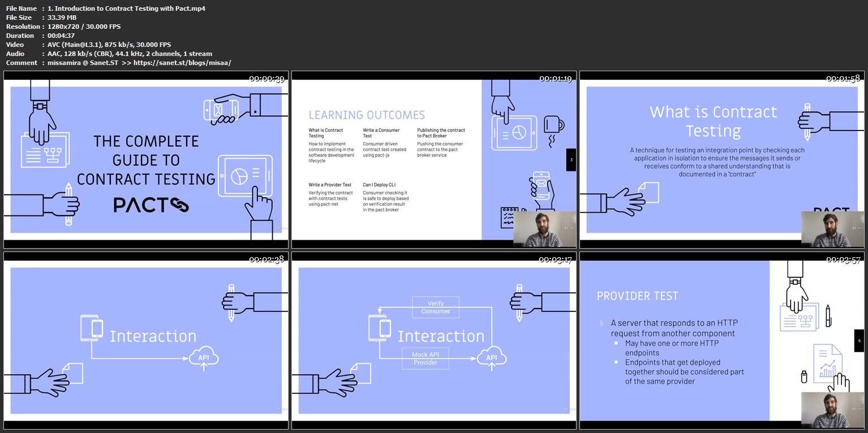Click the tablet pie chart icon on the title slide

244,177
